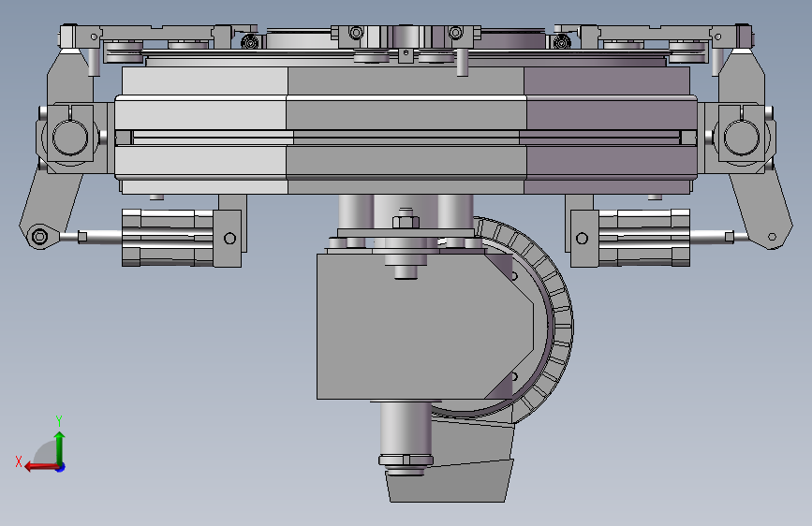Screen dimensions: 812x526
Task: Click the red X axis arrow on triad
Action: click(x=40, y=467)
